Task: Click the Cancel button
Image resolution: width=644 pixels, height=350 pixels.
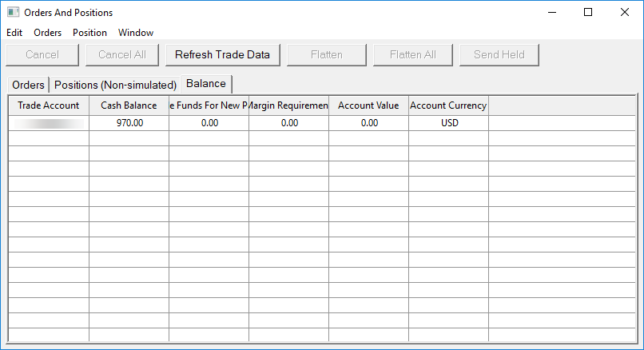Action: pyautogui.click(x=42, y=54)
